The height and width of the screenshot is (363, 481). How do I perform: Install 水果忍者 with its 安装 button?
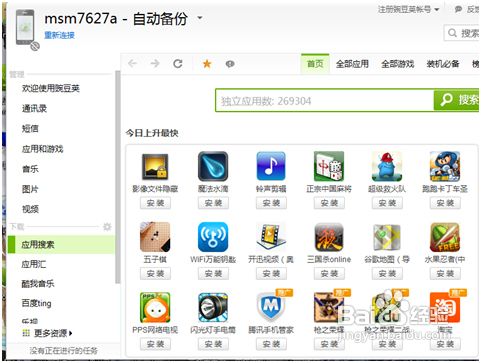tap(445, 274)
